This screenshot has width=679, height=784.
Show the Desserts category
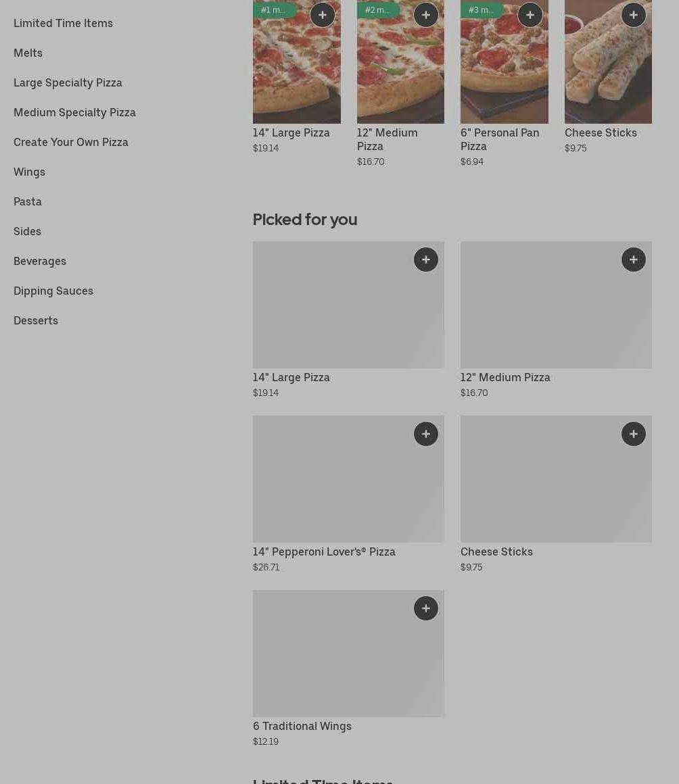click(x=36, y=320)
